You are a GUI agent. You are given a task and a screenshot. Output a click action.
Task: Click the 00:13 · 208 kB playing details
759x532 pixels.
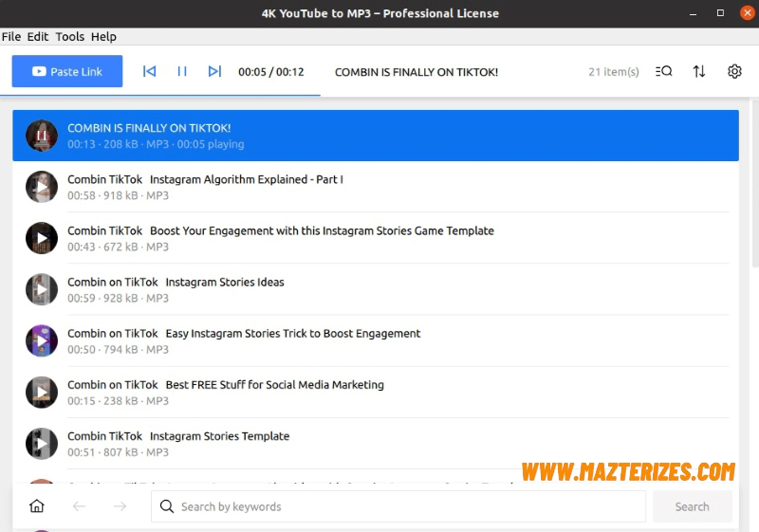point(156,144)
